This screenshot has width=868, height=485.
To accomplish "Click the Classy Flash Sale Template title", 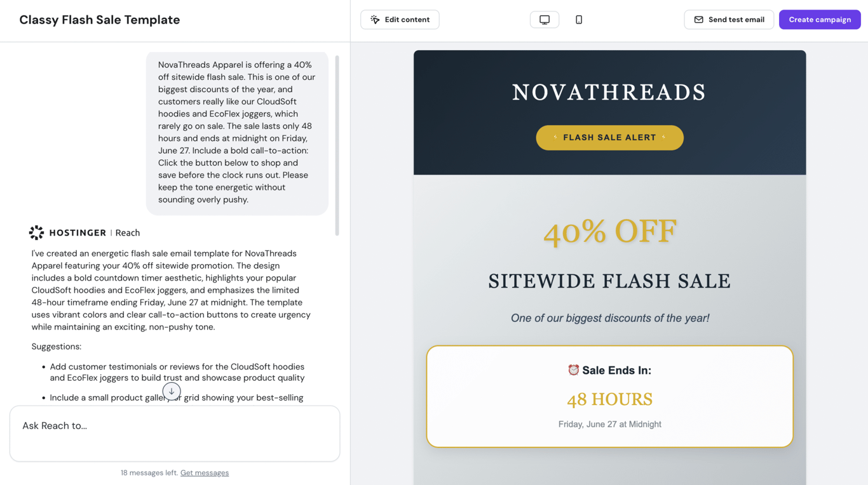I will (x=99, y=20).
